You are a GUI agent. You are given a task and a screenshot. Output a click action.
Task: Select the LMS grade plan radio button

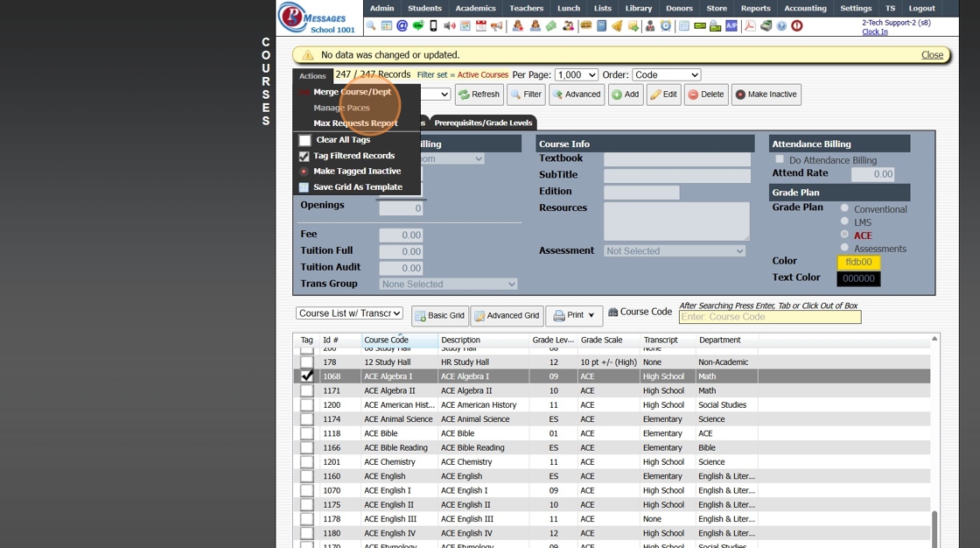(844, 221)
